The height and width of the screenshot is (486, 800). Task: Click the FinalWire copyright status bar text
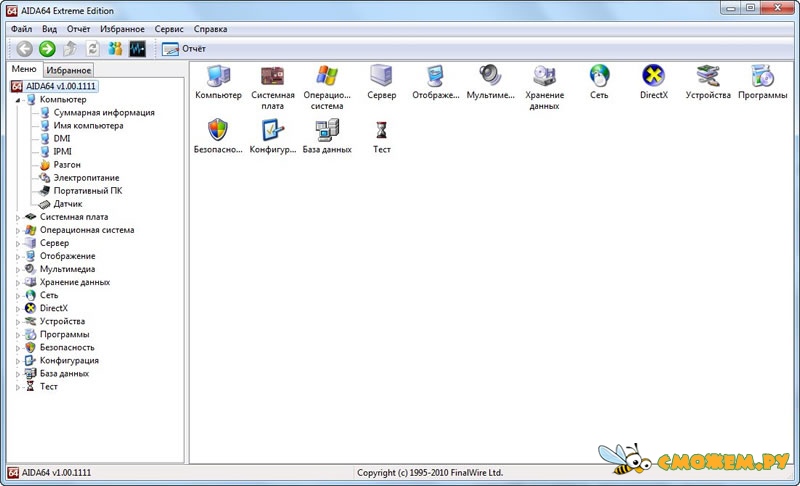coord(430,473)
